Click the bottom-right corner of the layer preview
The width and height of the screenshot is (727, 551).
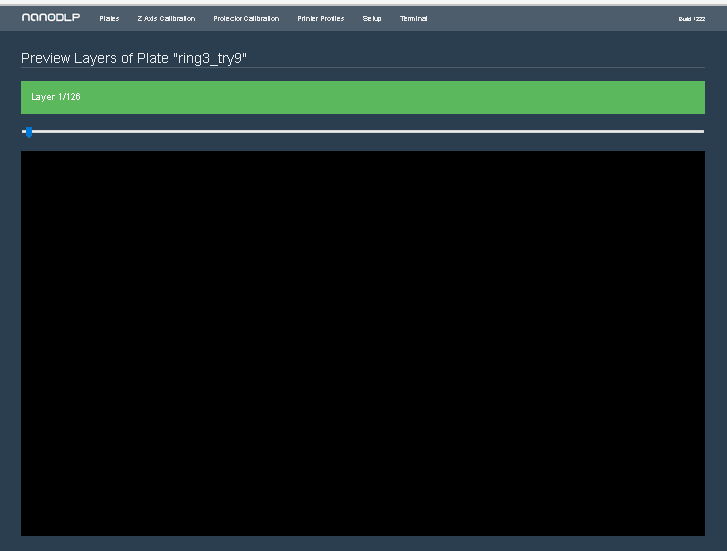point(701,532)
